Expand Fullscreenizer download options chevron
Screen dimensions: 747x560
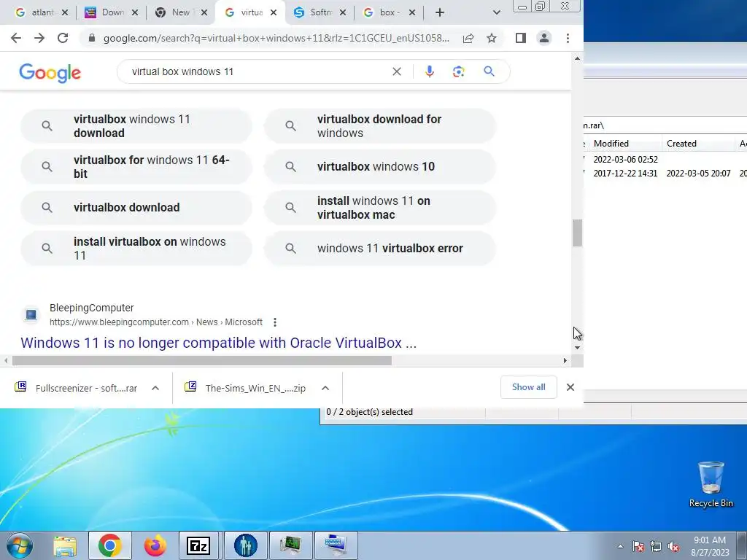coord(155,388)
